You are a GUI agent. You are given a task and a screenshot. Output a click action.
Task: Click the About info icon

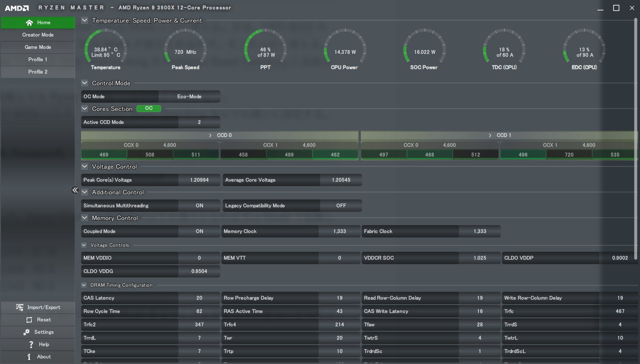tap(29, 357)
